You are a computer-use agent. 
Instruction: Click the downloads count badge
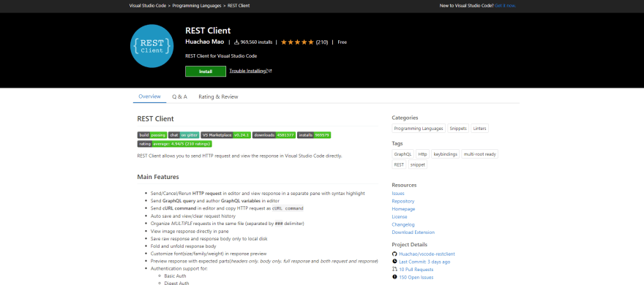pyautogui.click(x=274, y=135)
